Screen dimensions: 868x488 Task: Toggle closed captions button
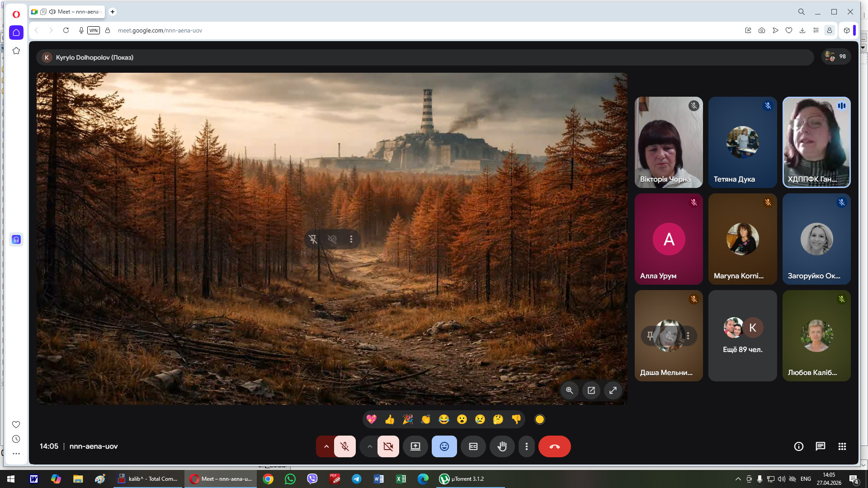point(473,446)
